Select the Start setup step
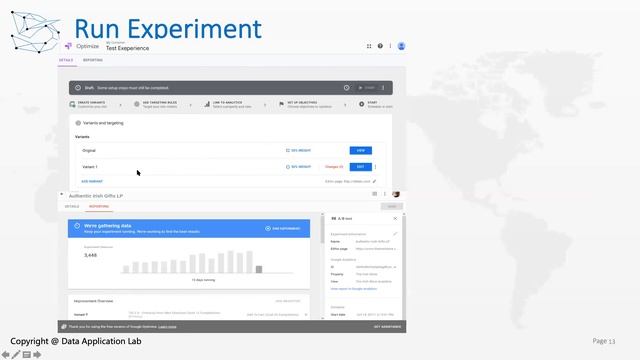The width and height of the screenshot is (640, 360). pos(376,104)
